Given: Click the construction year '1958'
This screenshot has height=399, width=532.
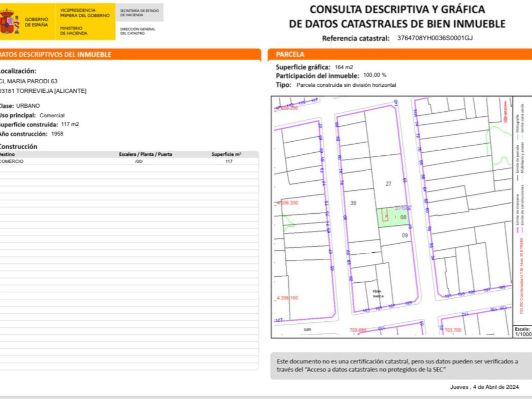Looking at the screenshot, I should 57,134.
